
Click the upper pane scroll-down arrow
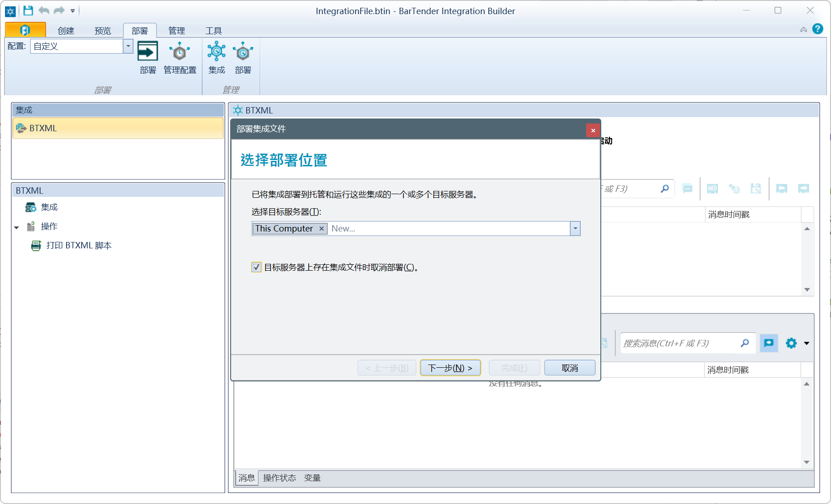pyautogui.click(x=807, y=290)
